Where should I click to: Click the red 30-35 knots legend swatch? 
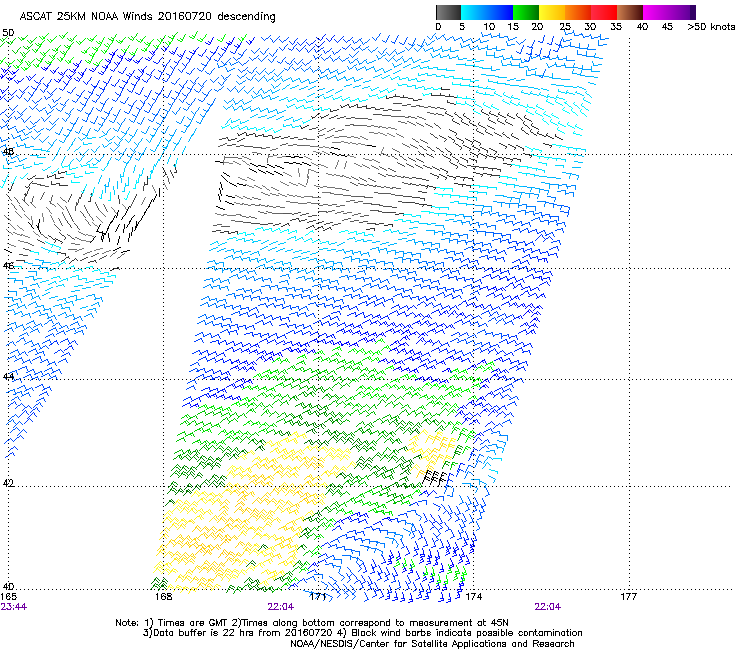pos(604,12)
